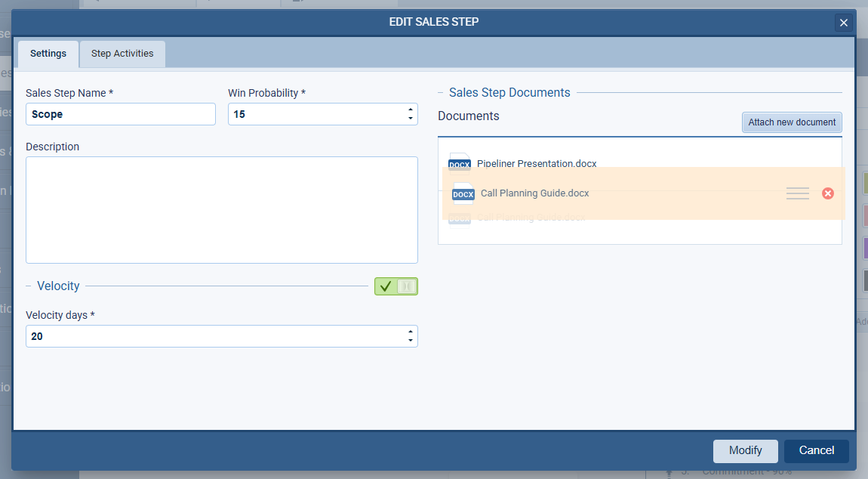Viewport: 868px width, 479px height.
Task: Click the drag handle on Call Planning Guide row
Action: pyautogui.click(x=797, y=193)
